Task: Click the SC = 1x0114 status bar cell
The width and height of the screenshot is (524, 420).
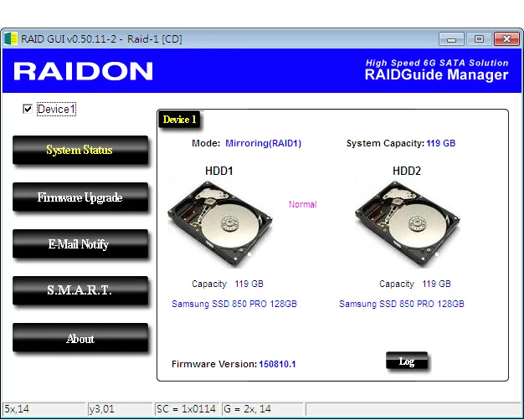Action: [186, 409]
